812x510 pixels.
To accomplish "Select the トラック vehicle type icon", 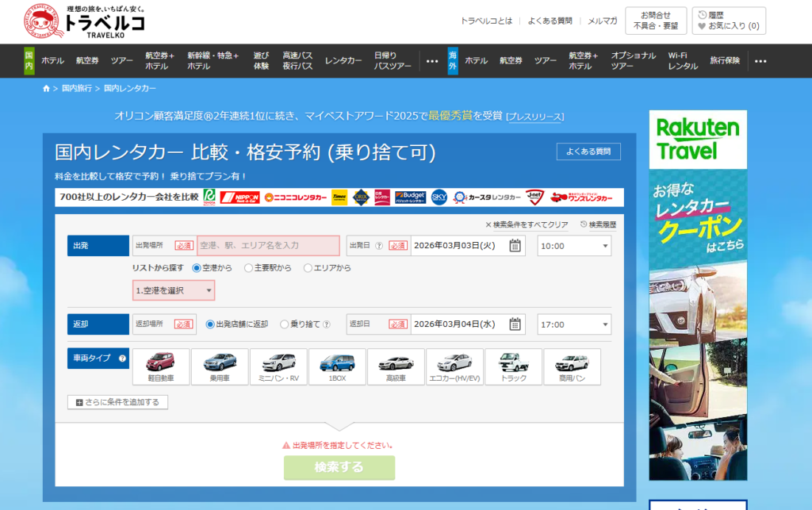I will 513,366.
